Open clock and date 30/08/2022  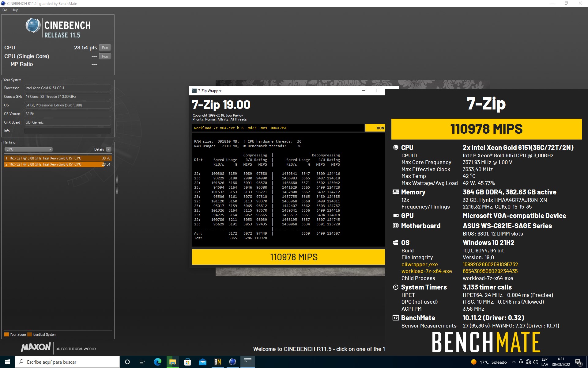[561, 362]
